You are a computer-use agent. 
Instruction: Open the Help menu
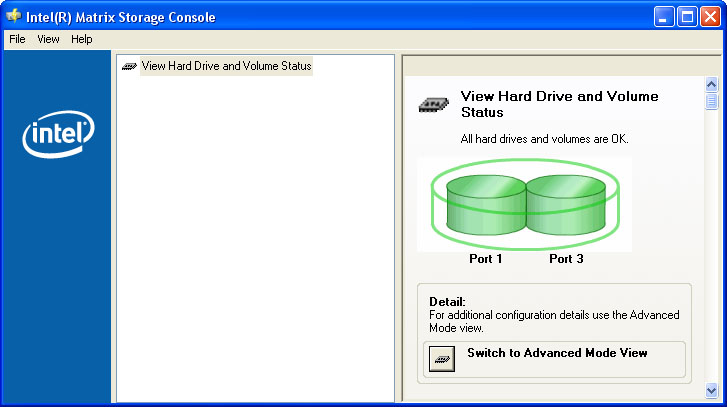82,39
